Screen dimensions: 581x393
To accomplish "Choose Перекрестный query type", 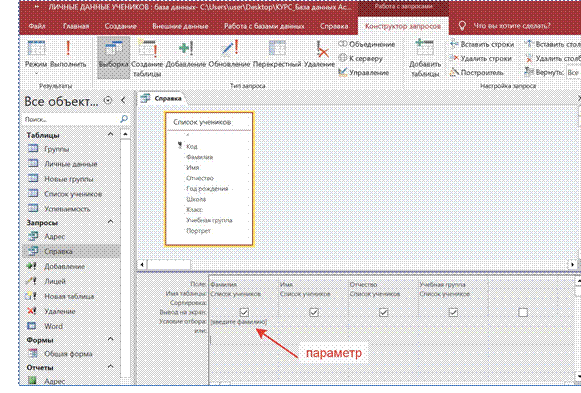I will [x=277, y=55].
